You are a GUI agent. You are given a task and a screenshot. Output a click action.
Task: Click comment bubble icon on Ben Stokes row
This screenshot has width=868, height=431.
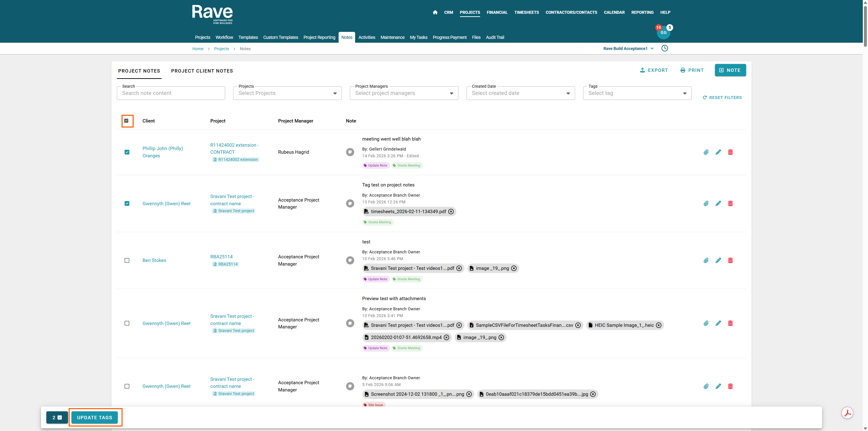(350, 260)
